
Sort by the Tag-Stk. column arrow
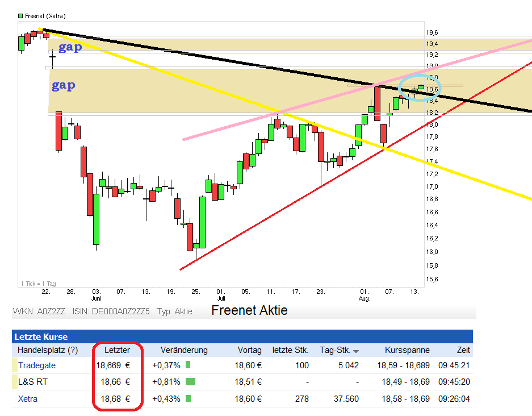coord(356,351)
